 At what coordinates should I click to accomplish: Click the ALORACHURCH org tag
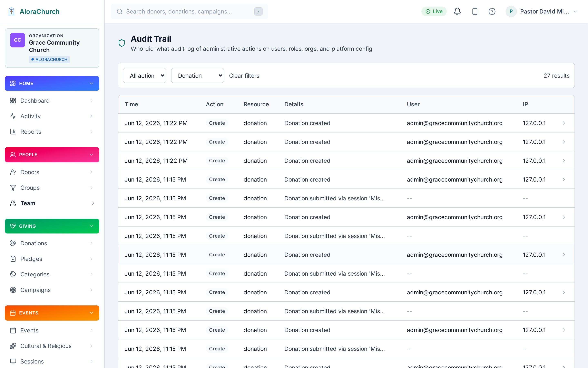point(49,59)
